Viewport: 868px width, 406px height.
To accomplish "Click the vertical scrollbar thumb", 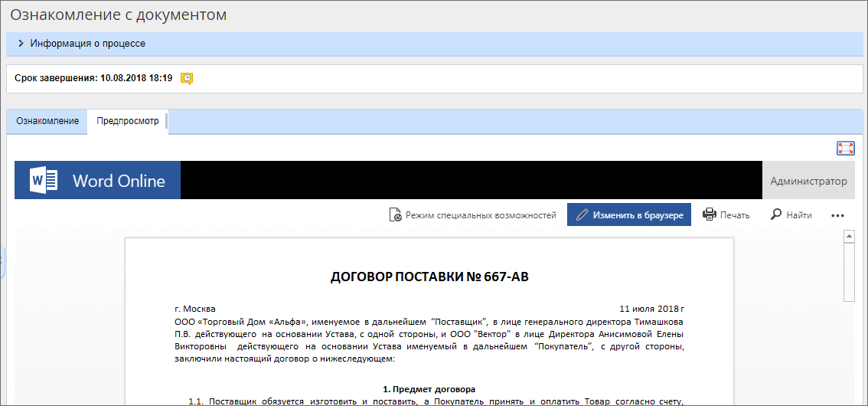I will [849, 273].
